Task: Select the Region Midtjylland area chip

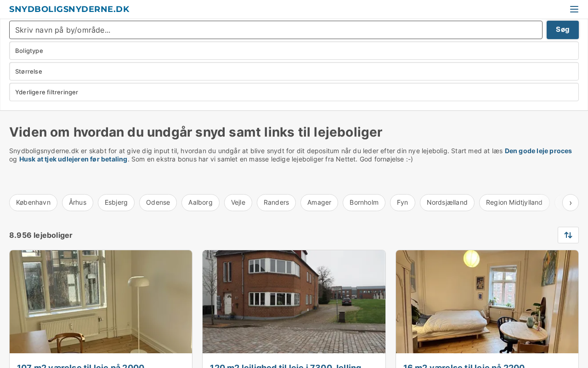Action: (x=514, y=202)
